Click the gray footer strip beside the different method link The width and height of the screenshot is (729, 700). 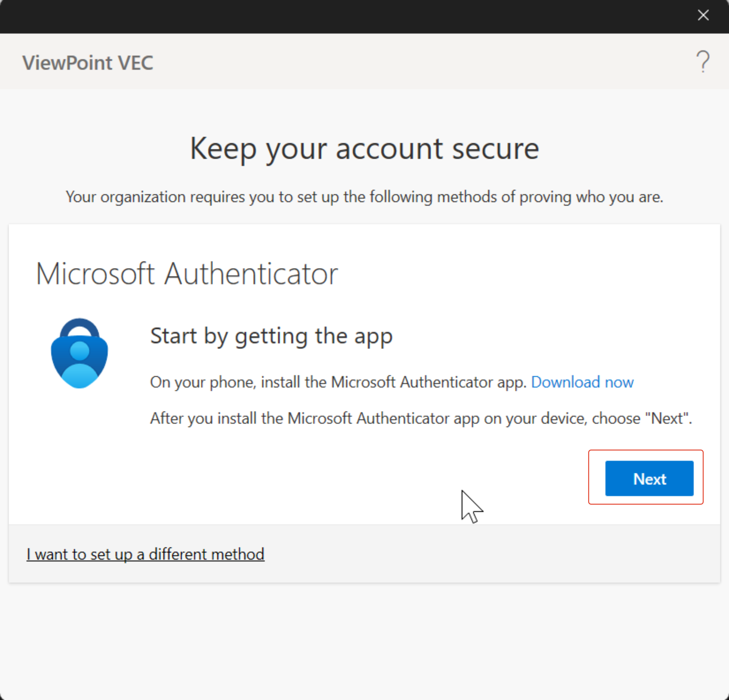click(x=483, y=554)
